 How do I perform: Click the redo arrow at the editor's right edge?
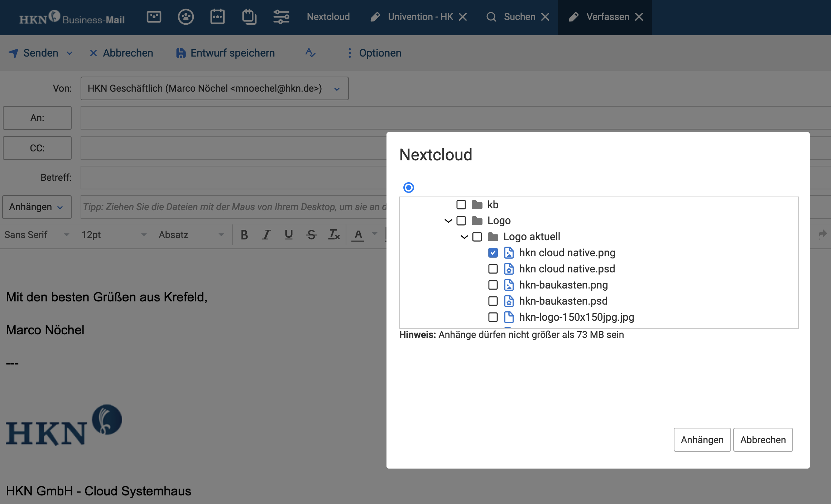[823, 234]
